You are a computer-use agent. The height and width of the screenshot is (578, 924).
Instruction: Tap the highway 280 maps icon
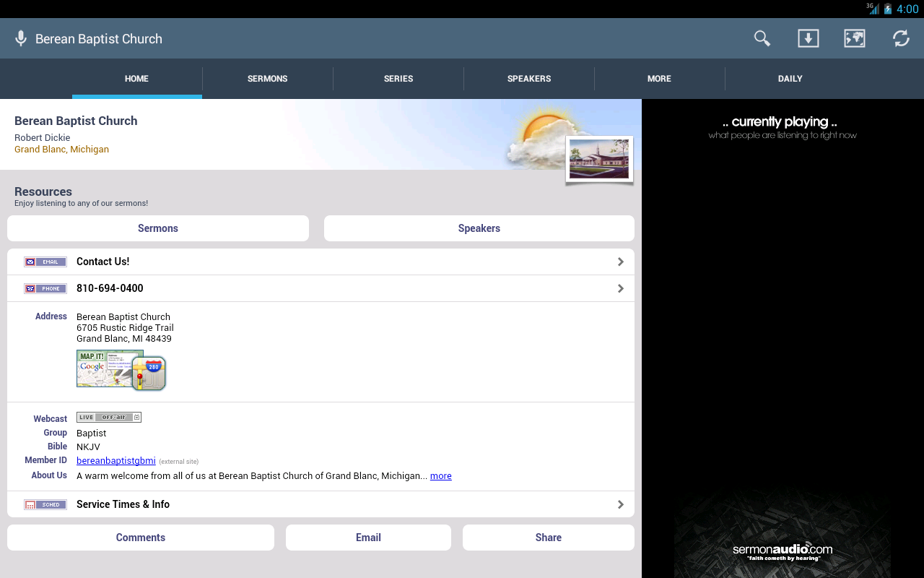pyautogui.click(x=149, y=374)
